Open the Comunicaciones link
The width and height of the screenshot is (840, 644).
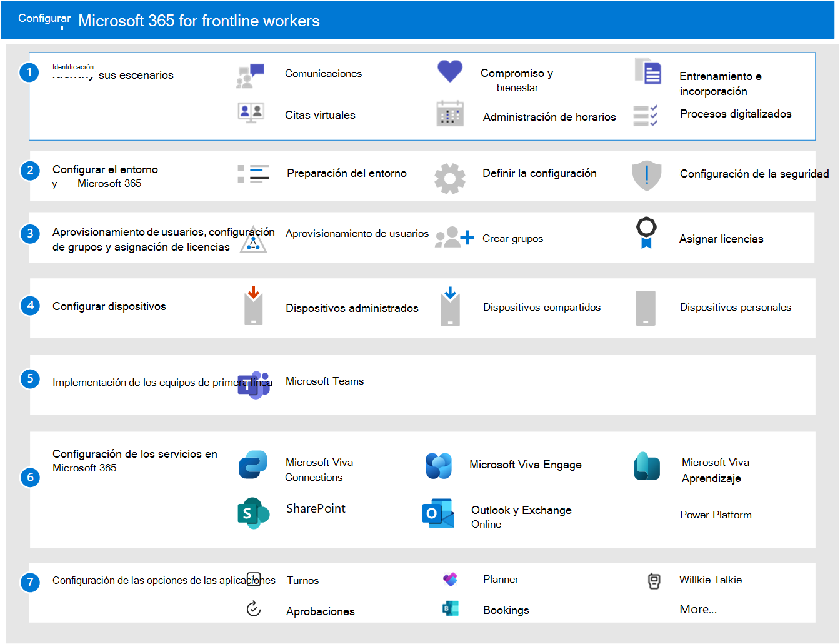[323, 73]
